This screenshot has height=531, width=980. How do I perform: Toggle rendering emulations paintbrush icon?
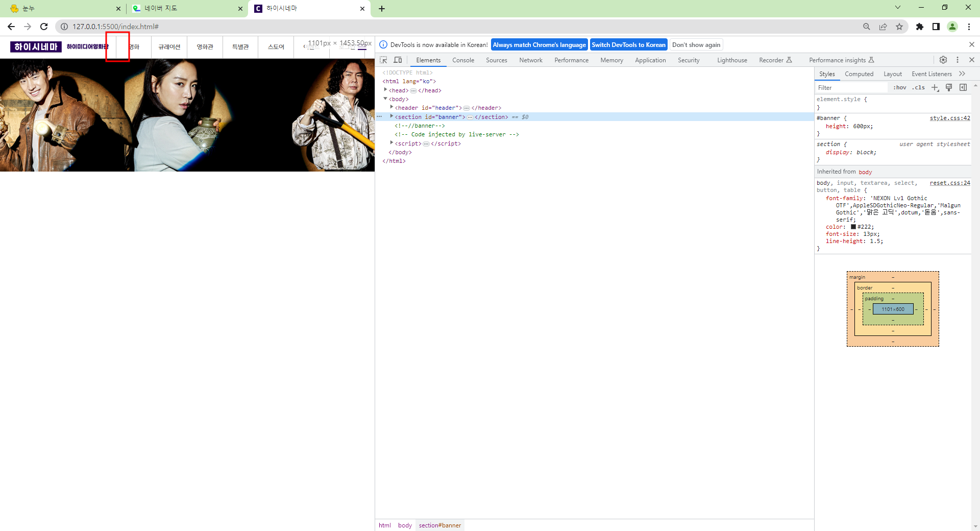949,87
